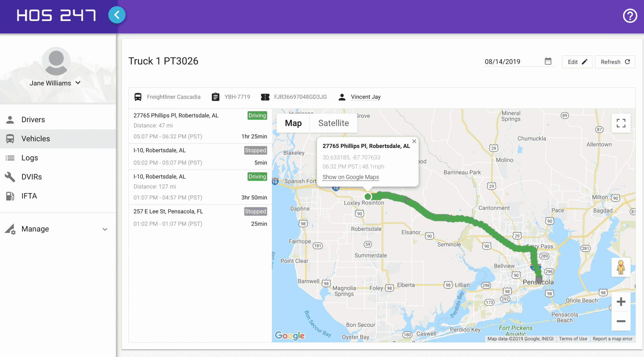Click the Refresh button for Truck 1
Image resolution: width=644 pixels, height=357 pixels.
pyautogui.click(x=615, y=62)
